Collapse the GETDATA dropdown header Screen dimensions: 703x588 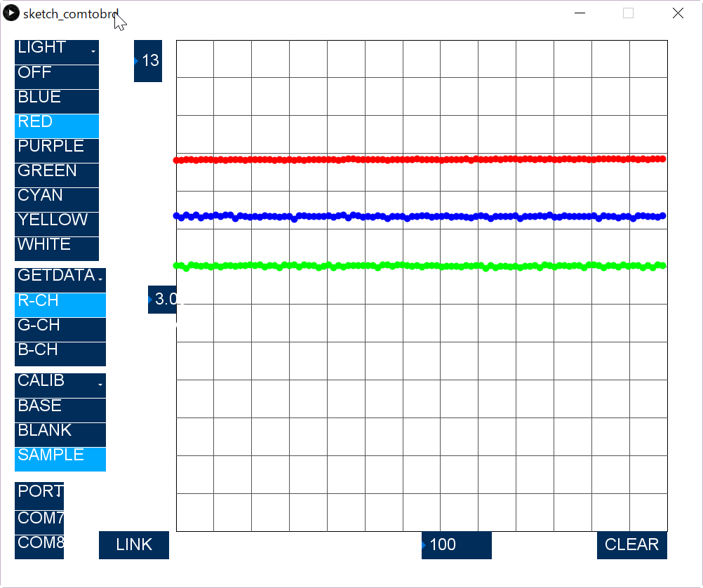coord(60,281)
